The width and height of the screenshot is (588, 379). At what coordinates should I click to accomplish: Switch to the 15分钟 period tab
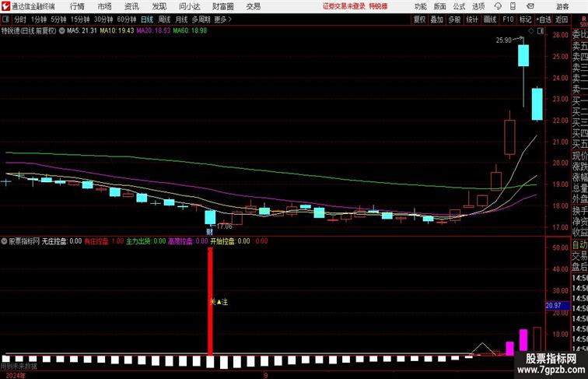80,19
